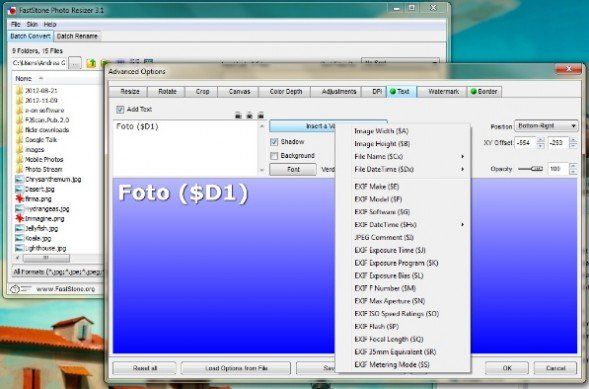This screenshot has width=589, height=389.
Task: Select EXIF Make ($E) menu entry
Action: [x=402, y=187]
